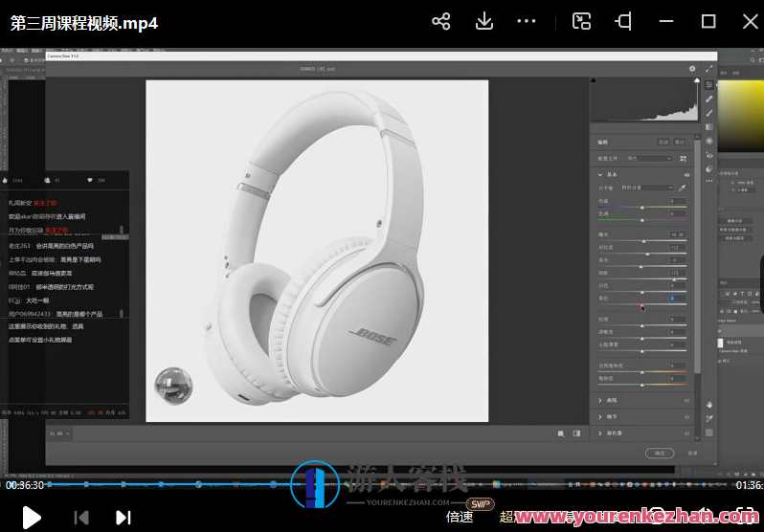The width and height of the screenshot is (764, 532).
Task: Open the 倍速 playback speed option
Action: [x=460, y=517]
